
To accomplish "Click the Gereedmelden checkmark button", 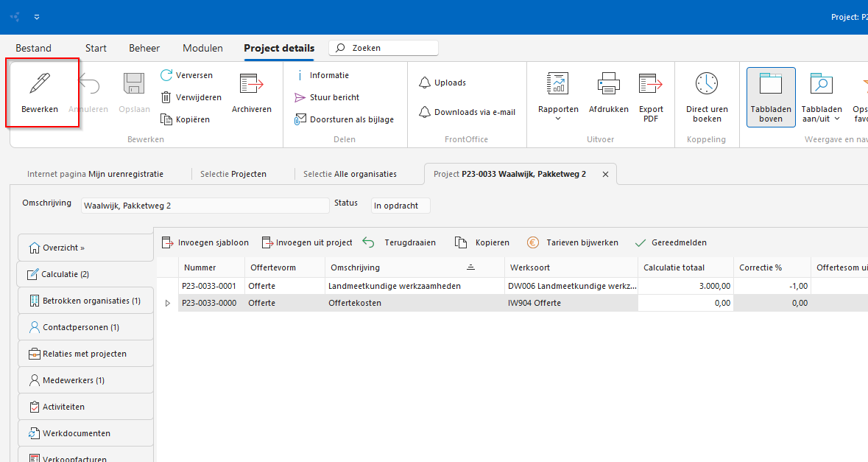I will click(671, 242).
